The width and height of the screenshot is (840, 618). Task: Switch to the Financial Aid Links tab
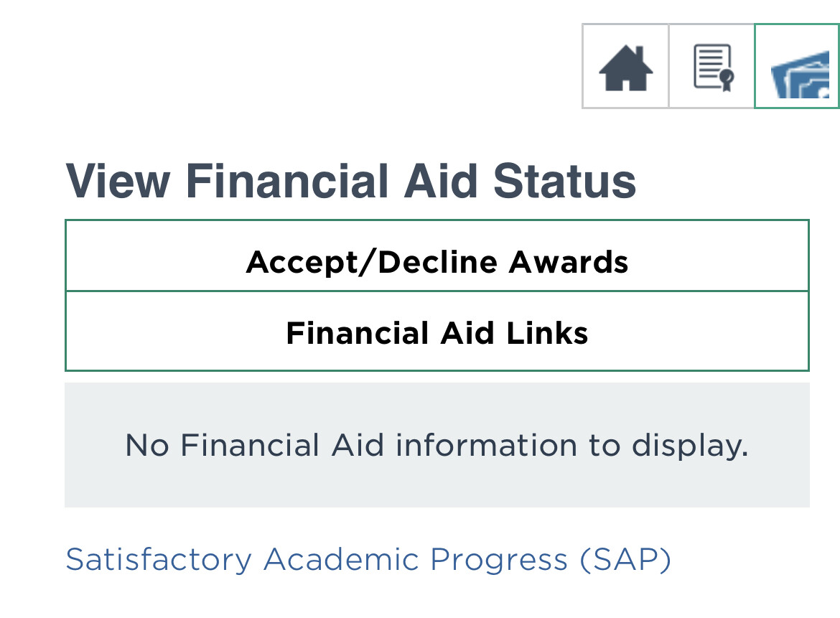437,333
